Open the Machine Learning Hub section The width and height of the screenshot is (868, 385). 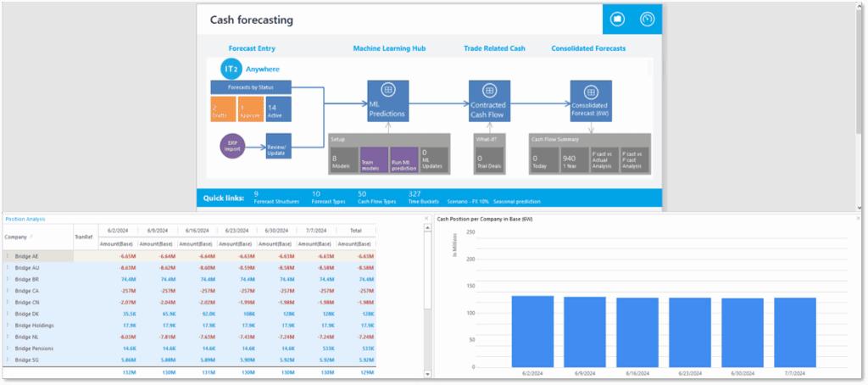[389, 48]
